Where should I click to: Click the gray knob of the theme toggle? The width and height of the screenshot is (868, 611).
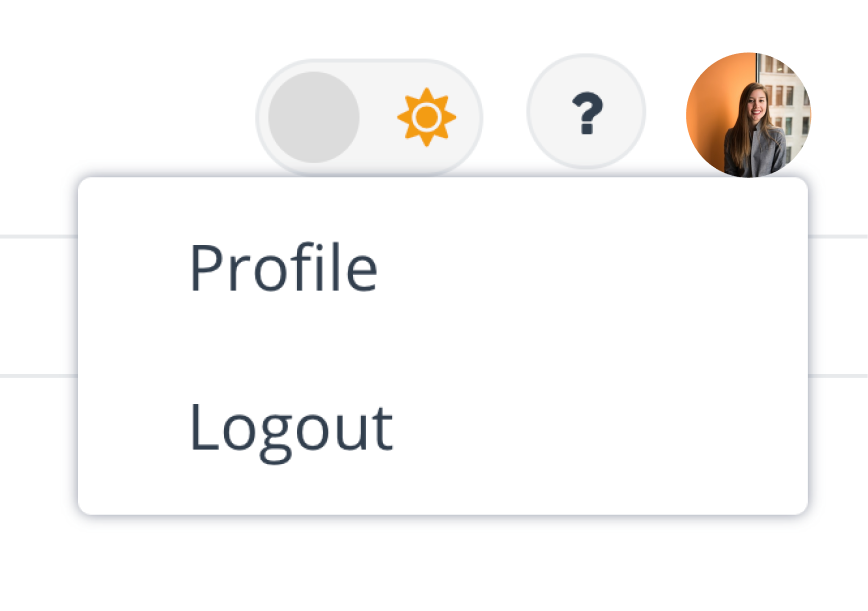(x=311, y=115)
